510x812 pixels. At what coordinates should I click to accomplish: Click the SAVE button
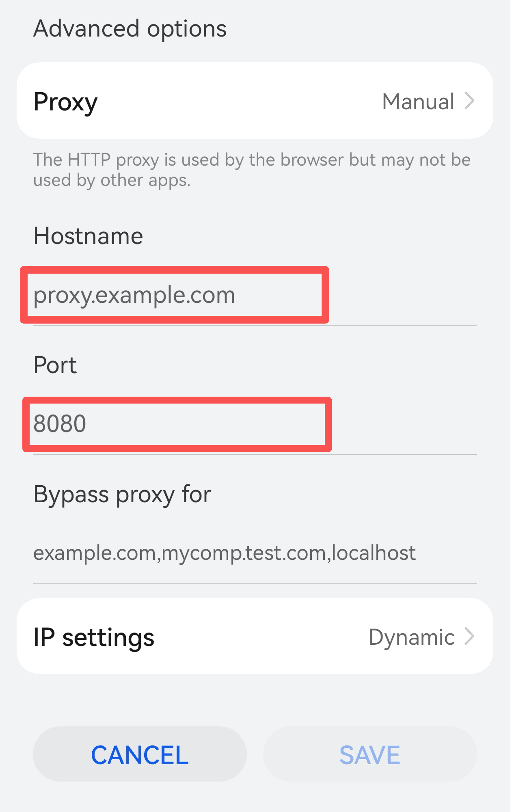(x=370, y=754)
